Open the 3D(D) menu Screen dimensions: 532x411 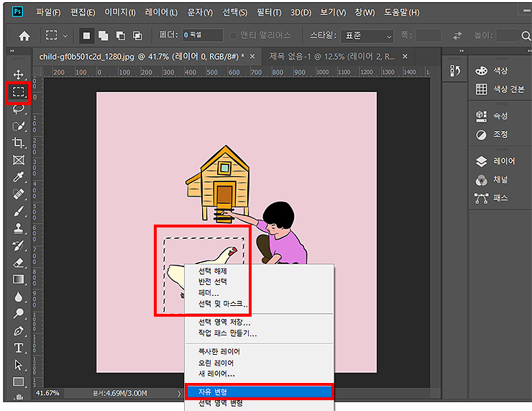[x=301, y=12]
